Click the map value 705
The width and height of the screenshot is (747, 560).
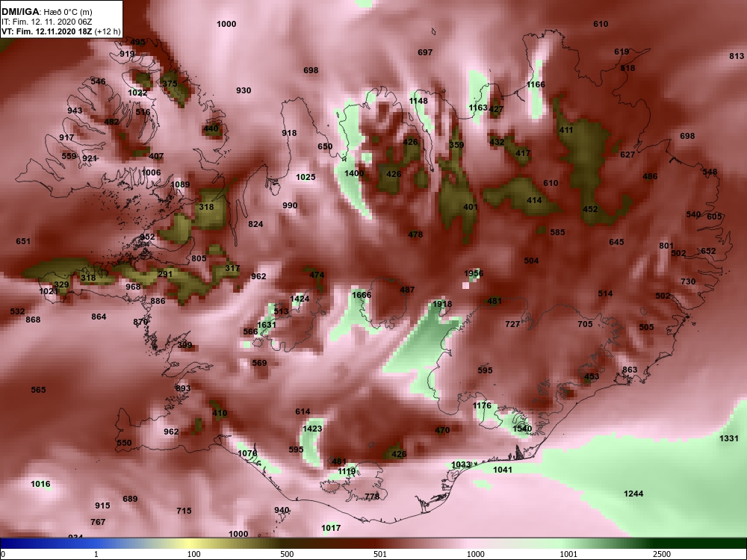pyautogui.click(x=585, y=324)
